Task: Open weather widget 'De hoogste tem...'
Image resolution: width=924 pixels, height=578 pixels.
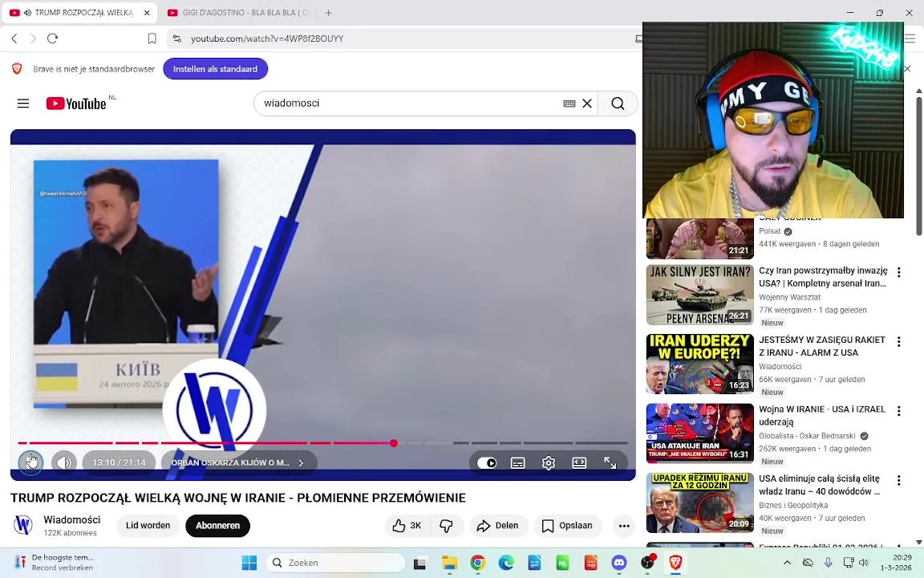Action: (55, 562)
